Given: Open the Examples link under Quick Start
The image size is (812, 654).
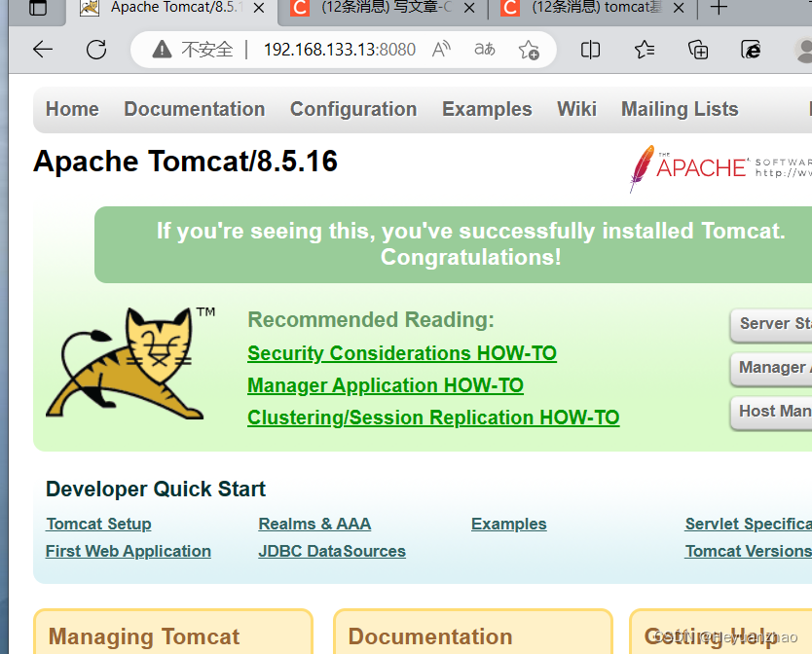Looking at the screenshot, I should [x=509, y=524].
